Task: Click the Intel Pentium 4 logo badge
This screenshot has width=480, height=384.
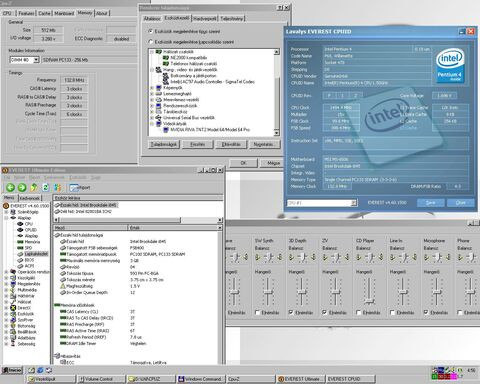Action: click(450, 65)
